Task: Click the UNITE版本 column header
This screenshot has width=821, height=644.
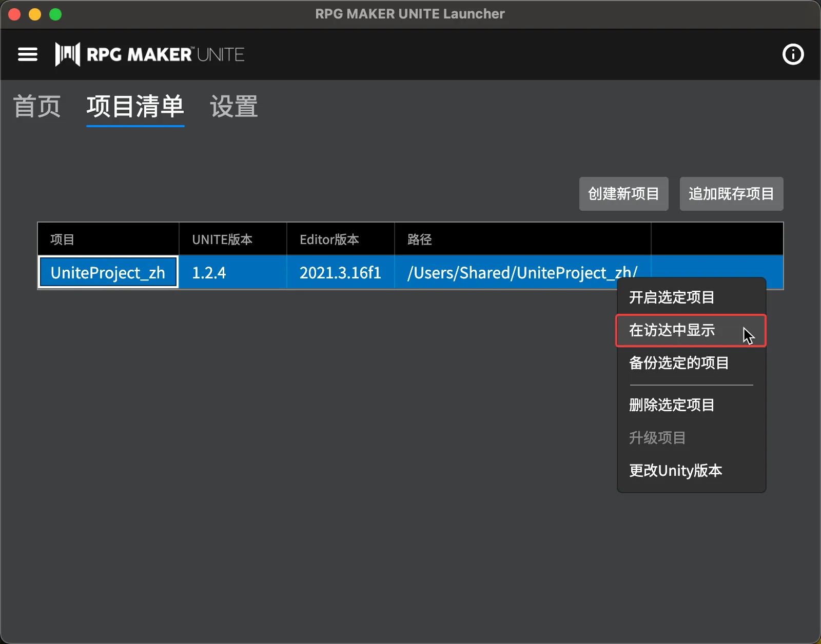Action: tap(232, 239)
